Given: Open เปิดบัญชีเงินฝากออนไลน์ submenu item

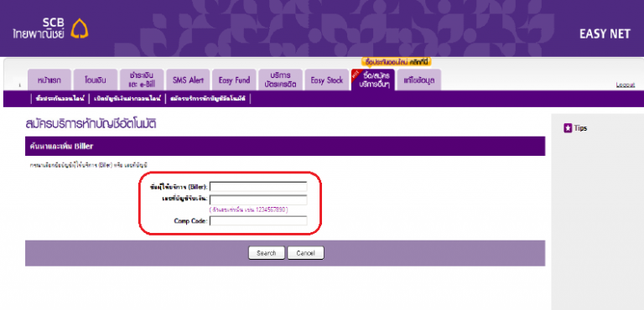Looking at the screenshot, I should pyautogui.click(x=127, y=99).
